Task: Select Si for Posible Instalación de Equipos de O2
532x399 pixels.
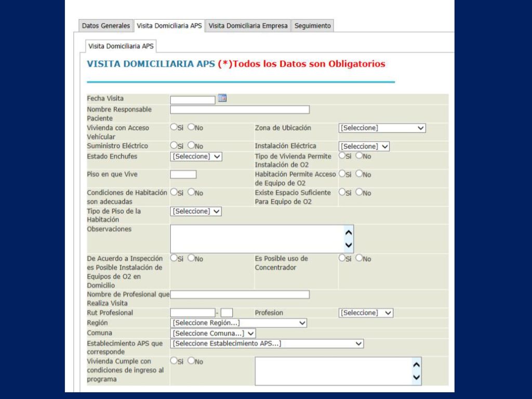Action: (x=174, y=258)
